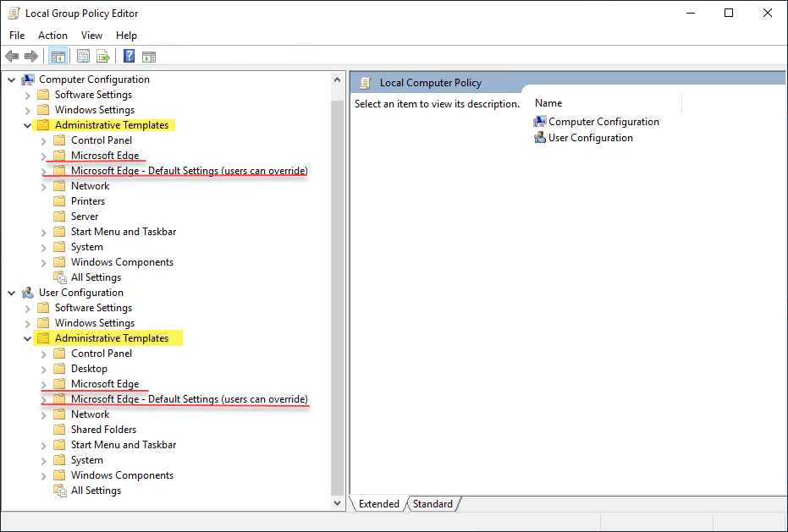The image size is (788, 532).
Task: Click User Configuration user icon in tree
Action: (x=28, y=293)
